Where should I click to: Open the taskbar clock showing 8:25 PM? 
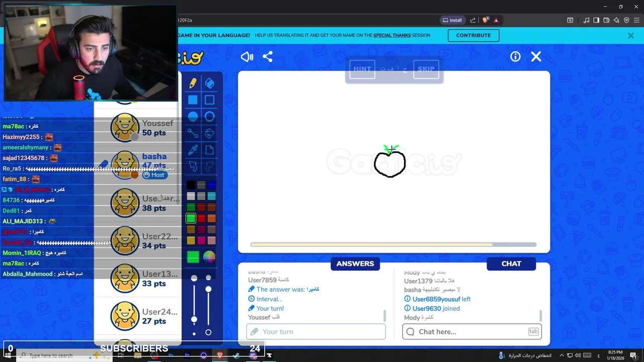614,355
